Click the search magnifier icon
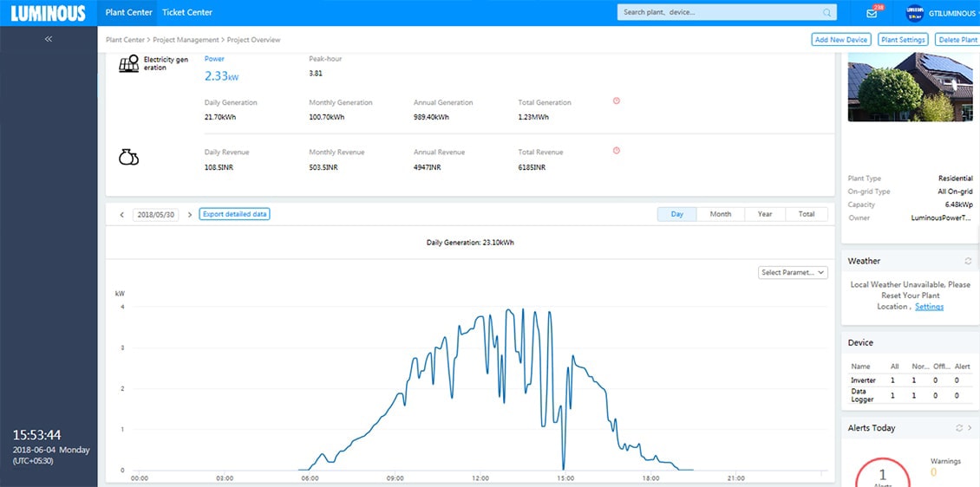This screenshot has height=487, width=980. click(x=827, y=13)
